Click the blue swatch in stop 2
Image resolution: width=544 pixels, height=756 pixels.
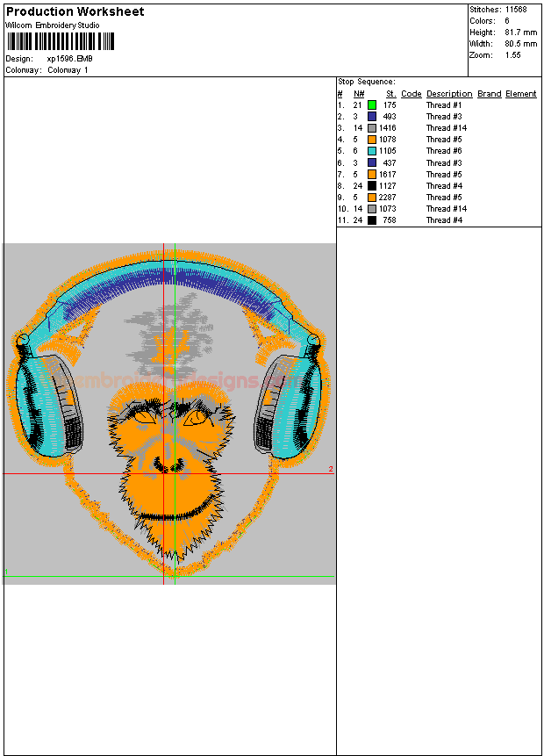pos(372,117)
